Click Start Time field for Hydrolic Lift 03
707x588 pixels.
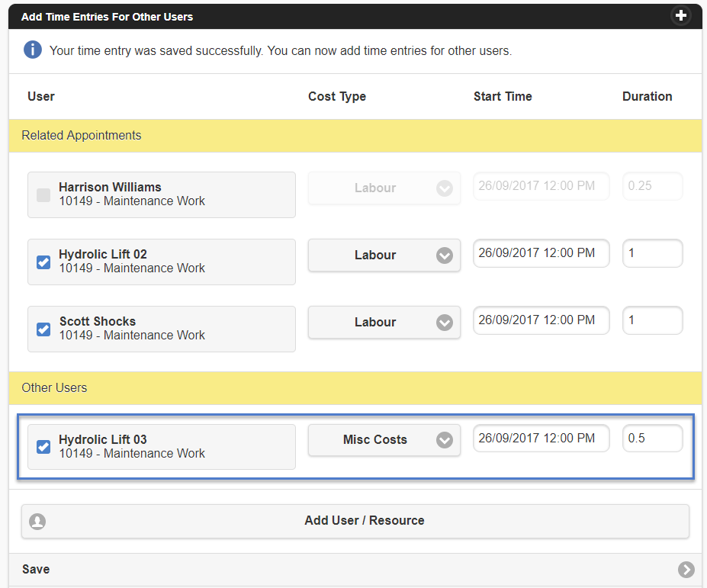click(541, 439)
